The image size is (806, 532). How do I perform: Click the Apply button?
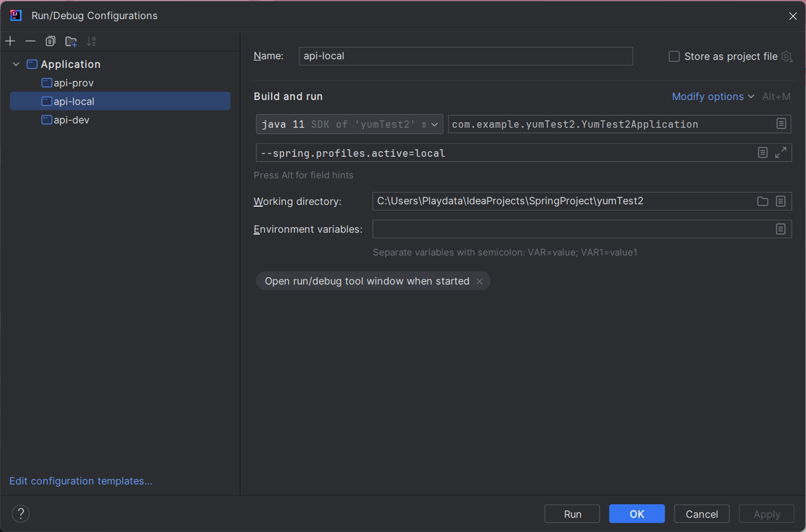click(767, 514)
